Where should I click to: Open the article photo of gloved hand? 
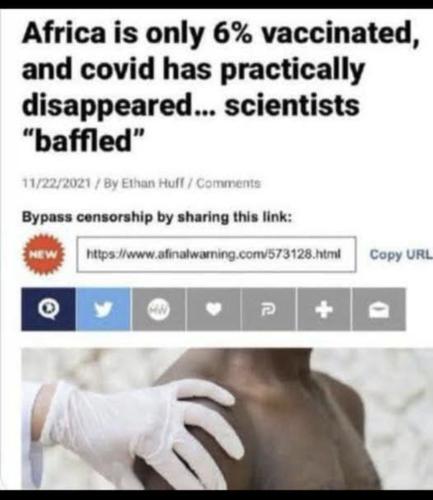click(x=227, y=419)
